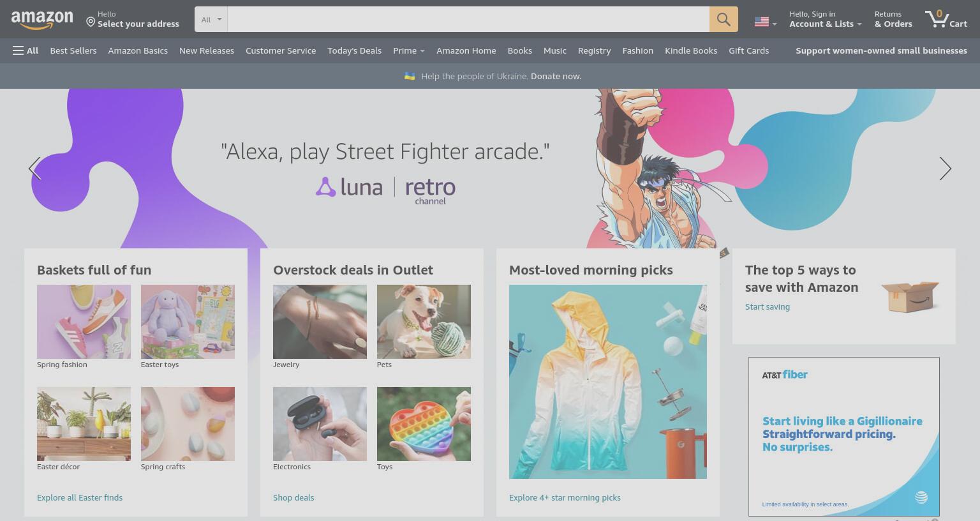Click the Start saving link
Image resolution: width=980 pixels, height=521 pixels.
[x=768, y=306]
